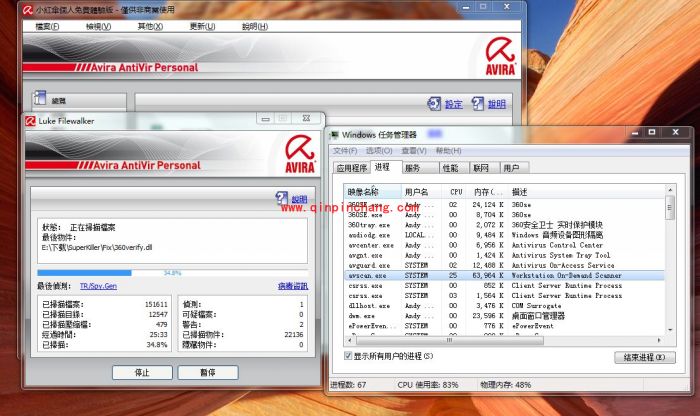Viewport: 700px width, 416px height.
Task: Click the 設定 link in Avira main window
Action: pyautogui.click(x=454, y=104)
